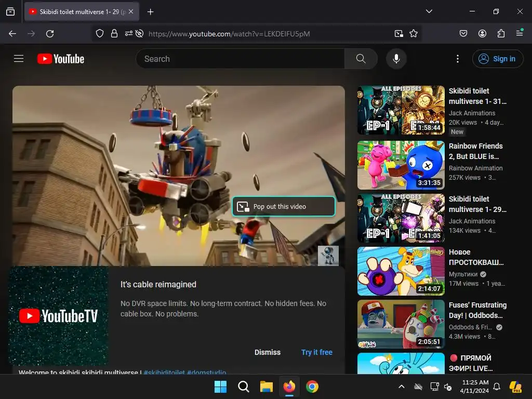Try YouTube TV for free

coord(316,352)
